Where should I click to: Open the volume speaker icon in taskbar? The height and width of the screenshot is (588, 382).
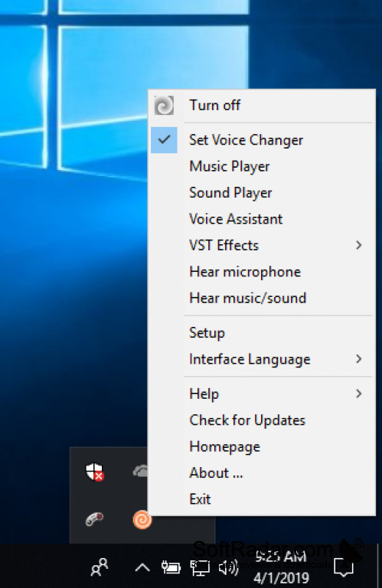pyautogui.click(x=228, y=568)
